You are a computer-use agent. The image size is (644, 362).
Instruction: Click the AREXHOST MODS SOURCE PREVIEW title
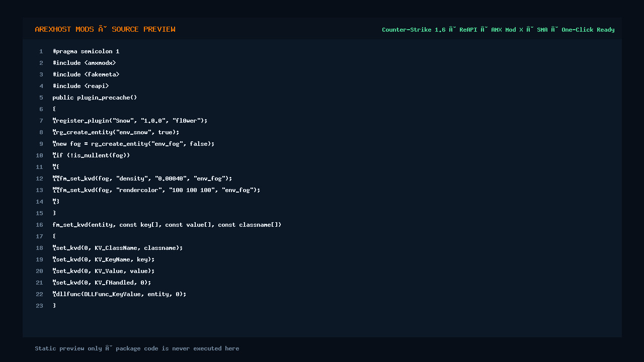coord(105,29)
